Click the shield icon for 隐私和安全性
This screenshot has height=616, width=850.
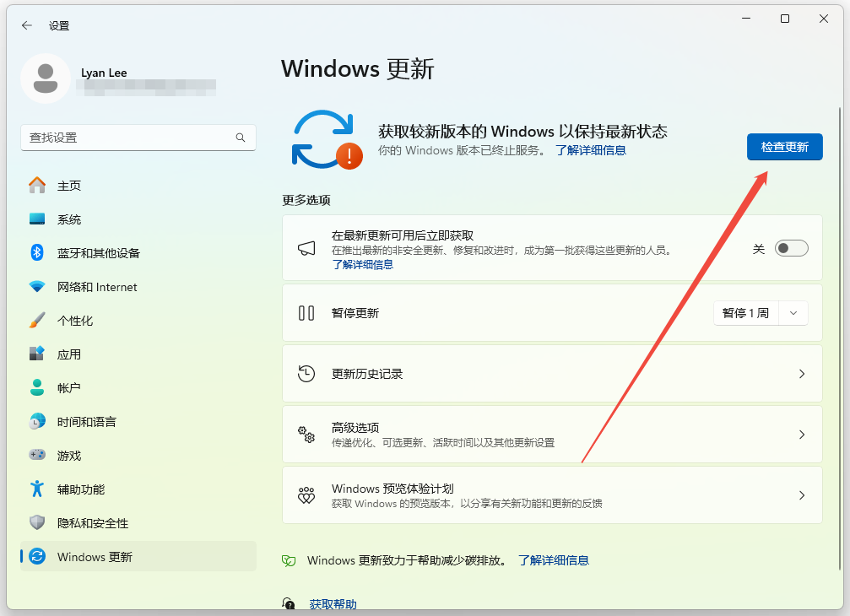tap(37, 523)
